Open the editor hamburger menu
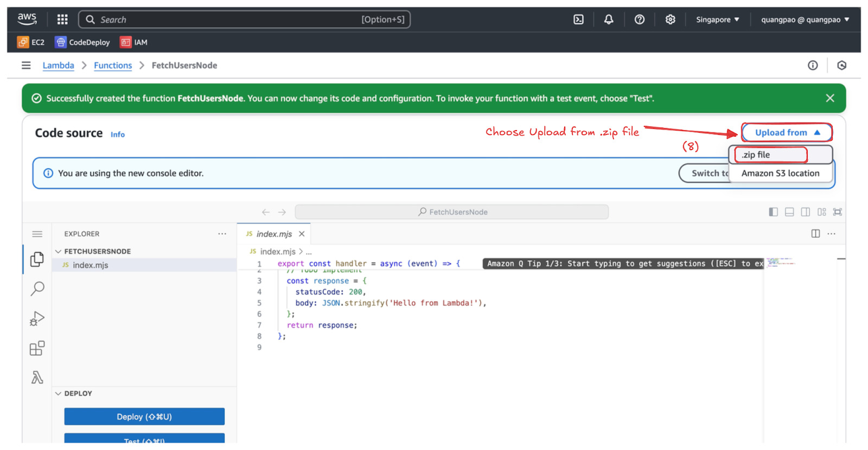 pyautogui.click(x=37, y=234)
